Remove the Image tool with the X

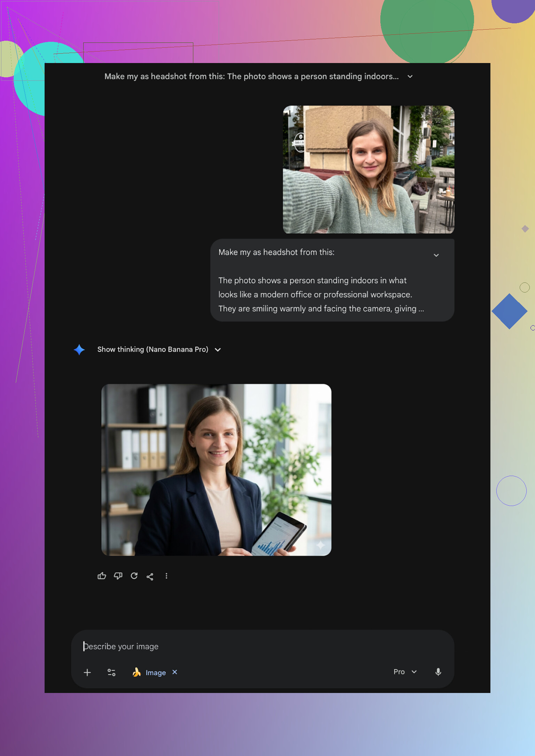(x=175, y=672)
